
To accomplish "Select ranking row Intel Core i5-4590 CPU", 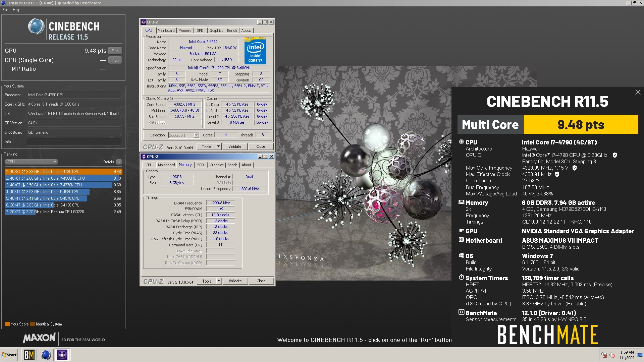I will point(63,192).
